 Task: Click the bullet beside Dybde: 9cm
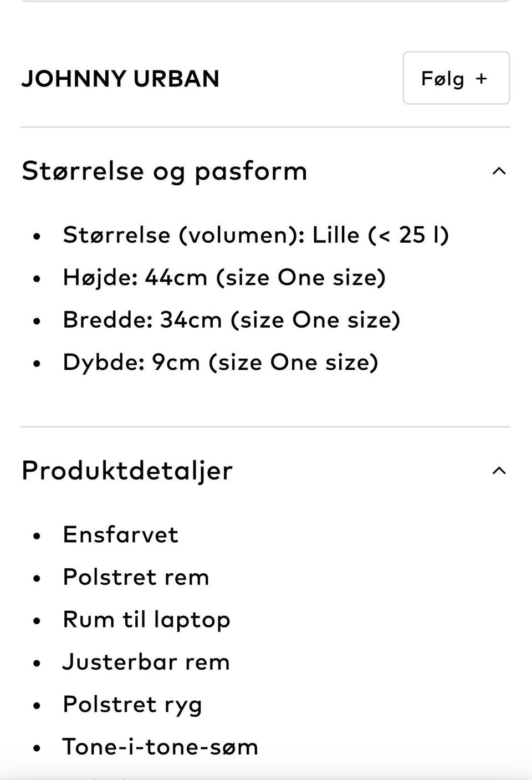pyautogui.click(x=37, y=364)
